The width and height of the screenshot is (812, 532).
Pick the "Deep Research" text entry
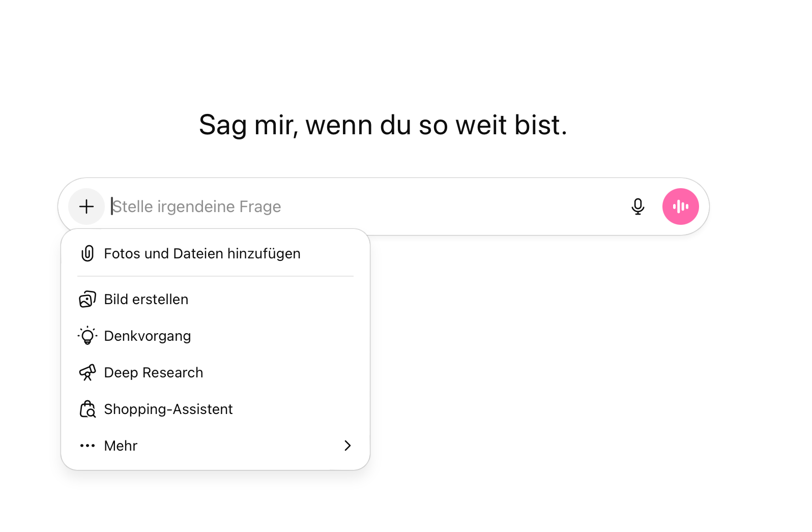point(153,373)
